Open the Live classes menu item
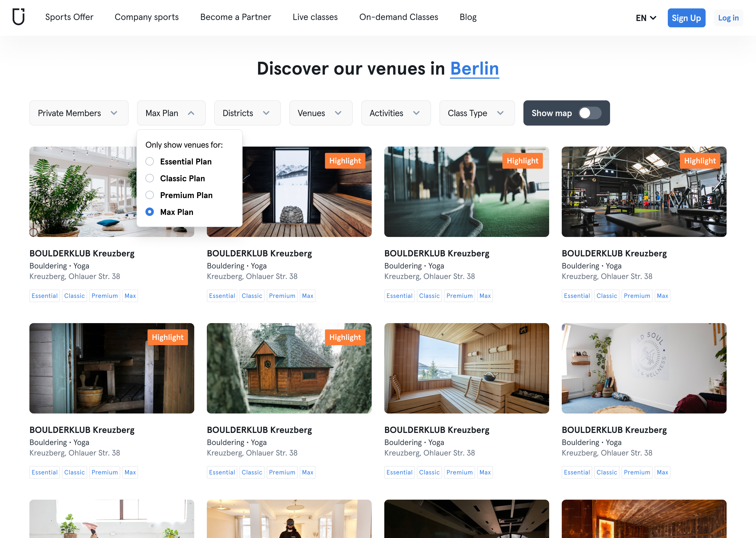The width and height of the screenshot is (756, 538). [x=315, y=17]
